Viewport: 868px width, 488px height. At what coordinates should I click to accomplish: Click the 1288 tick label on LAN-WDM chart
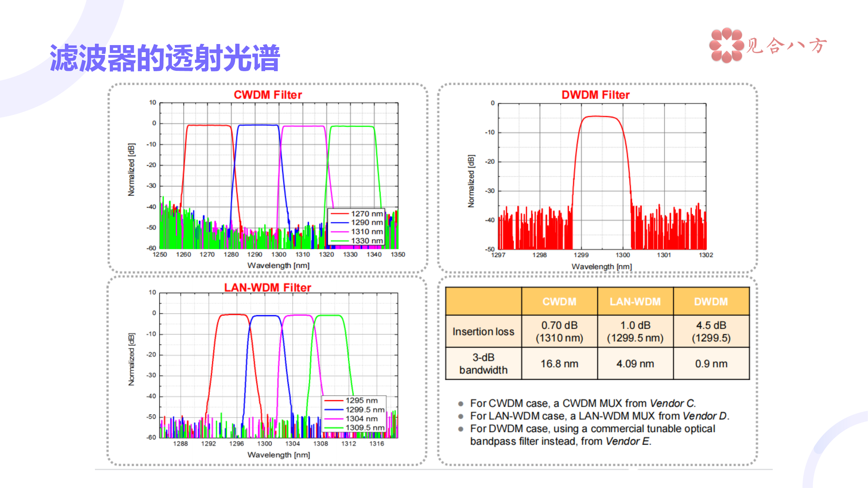[180, 444]
